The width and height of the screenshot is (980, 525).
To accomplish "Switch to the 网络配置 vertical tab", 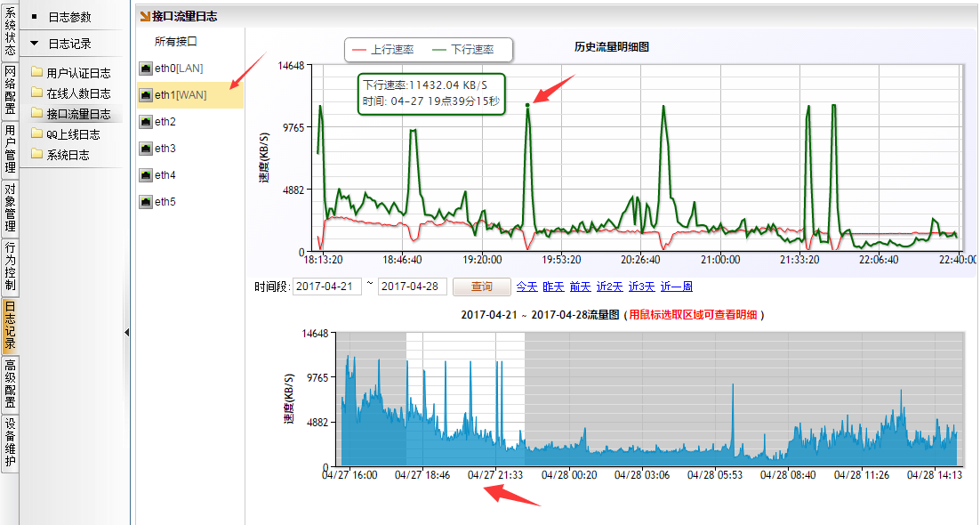I will [x=10, y=90].
